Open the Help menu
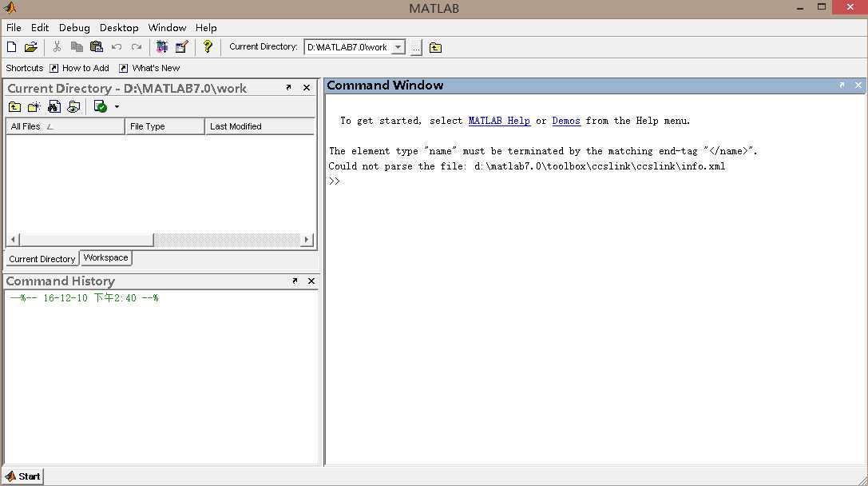Viewport: 868px width, 486px height. [x=206, y=28]
